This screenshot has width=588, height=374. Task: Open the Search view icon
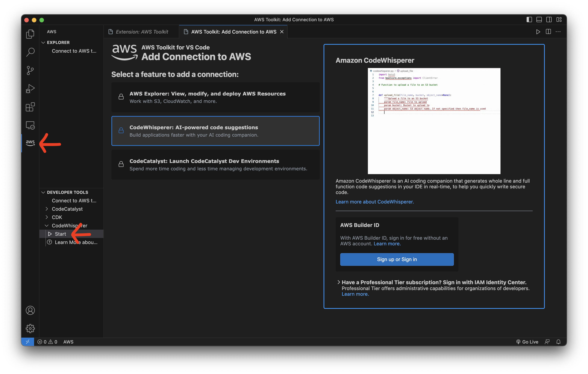(x=30, y=52)
